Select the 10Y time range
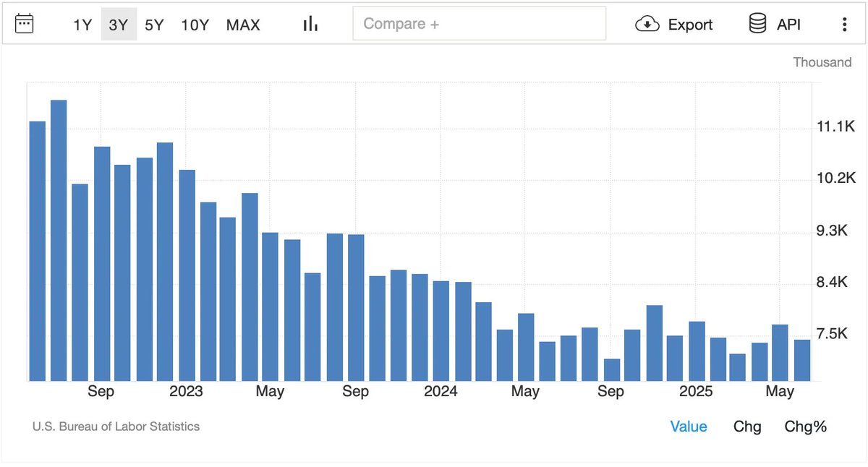This screenshot has width=868, height=467. 195,25
